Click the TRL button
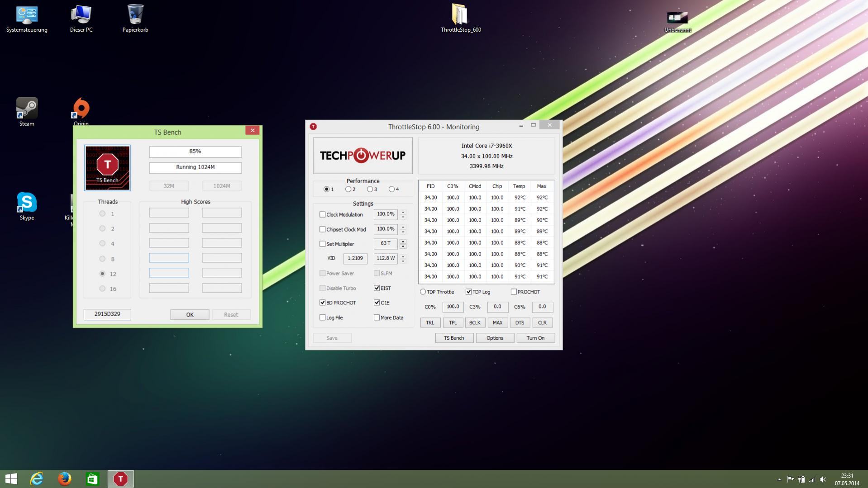 tap(430, 322)
